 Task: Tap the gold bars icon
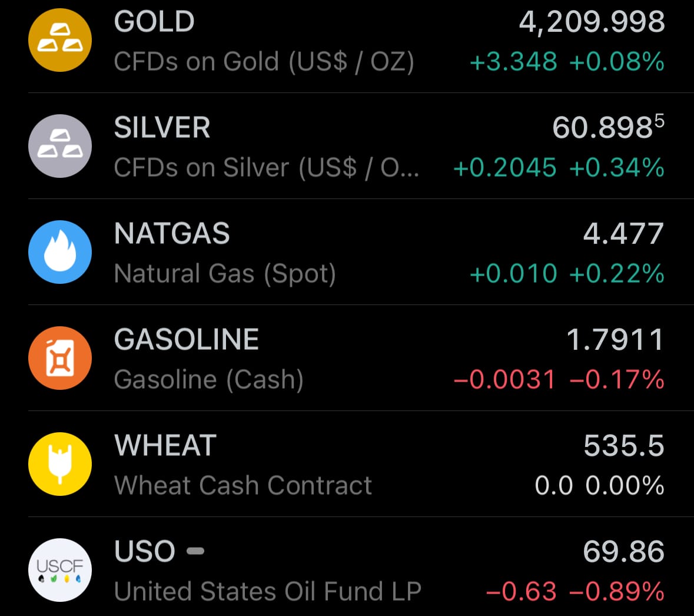tap(60, 40)
